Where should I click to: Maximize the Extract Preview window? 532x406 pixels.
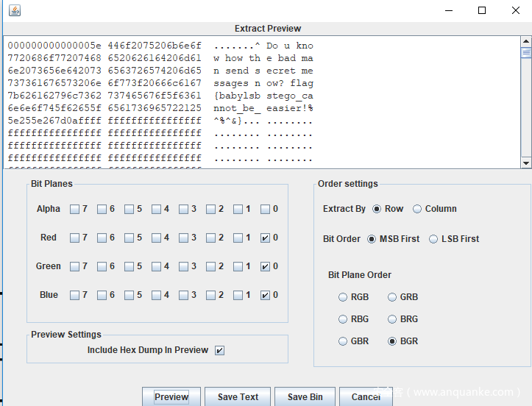click(482, 10)
